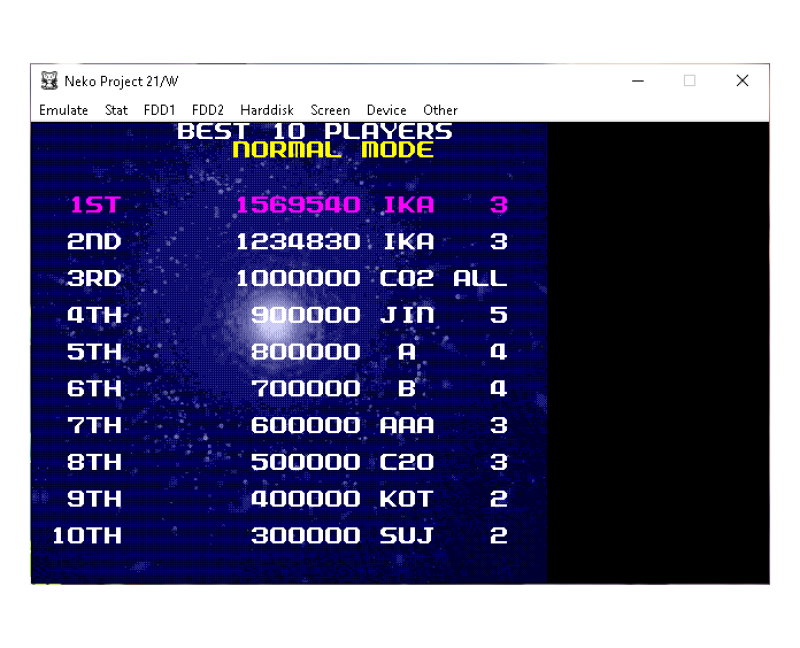Click the BEST 10 PLAYERS heading
The image size is (800, 648).
coord(314,132)
